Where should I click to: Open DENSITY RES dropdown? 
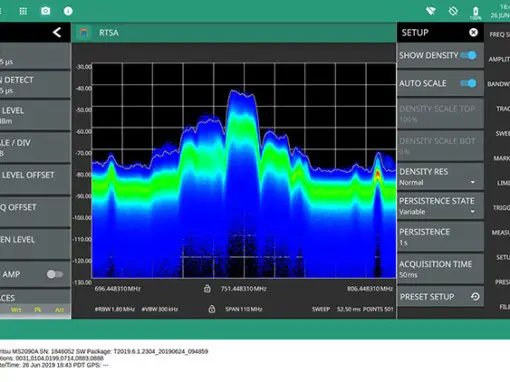pos(440,177)
